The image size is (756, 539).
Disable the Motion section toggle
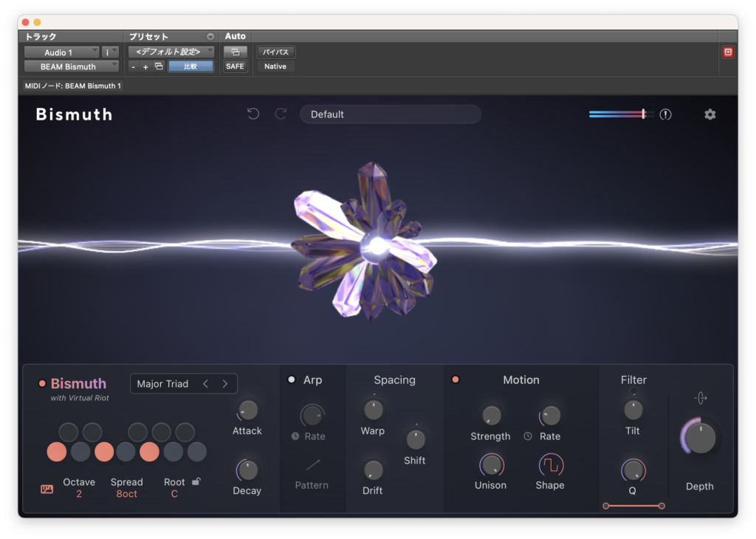click(455, 380)
